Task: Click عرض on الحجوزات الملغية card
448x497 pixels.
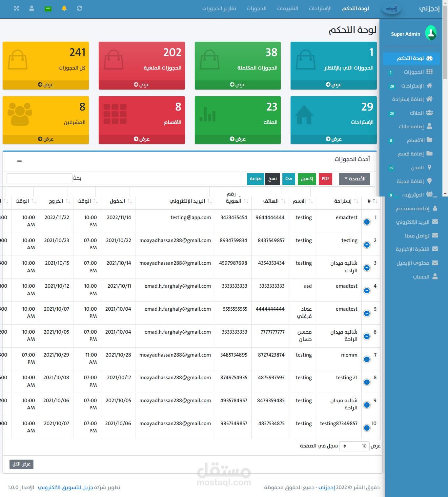Action: [142, 85]
